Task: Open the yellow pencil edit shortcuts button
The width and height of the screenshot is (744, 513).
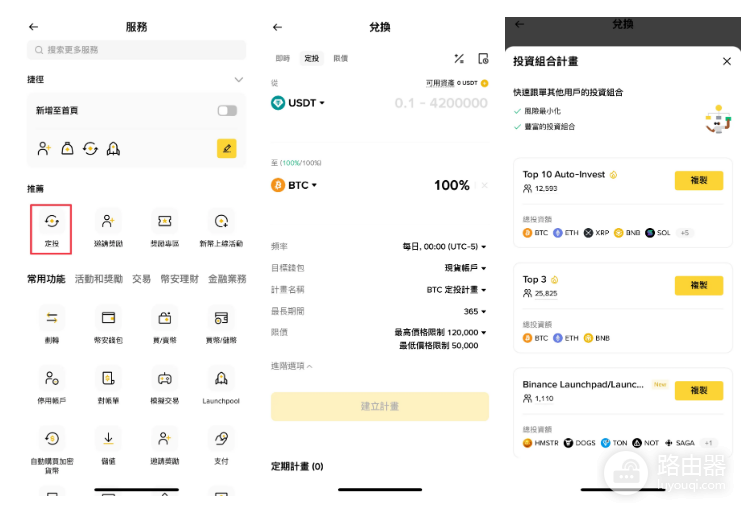Action: 227,149
